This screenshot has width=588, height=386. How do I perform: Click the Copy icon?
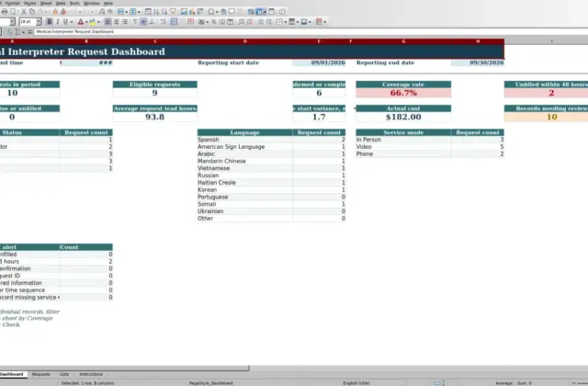(x=32, y=12)
